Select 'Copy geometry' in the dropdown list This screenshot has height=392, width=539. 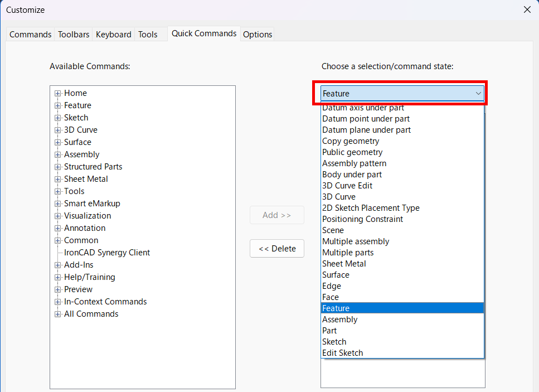[402, 141]
